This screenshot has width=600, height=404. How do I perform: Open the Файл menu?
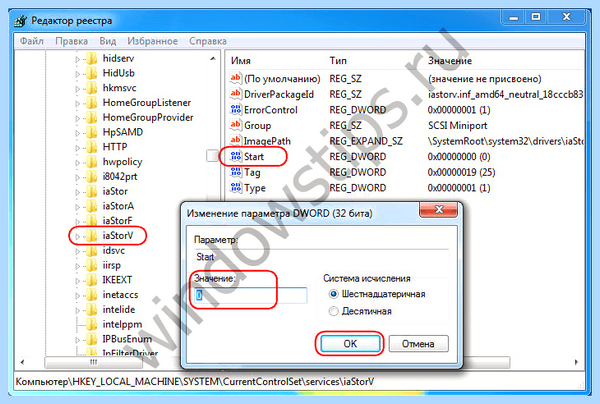[31, 41]
